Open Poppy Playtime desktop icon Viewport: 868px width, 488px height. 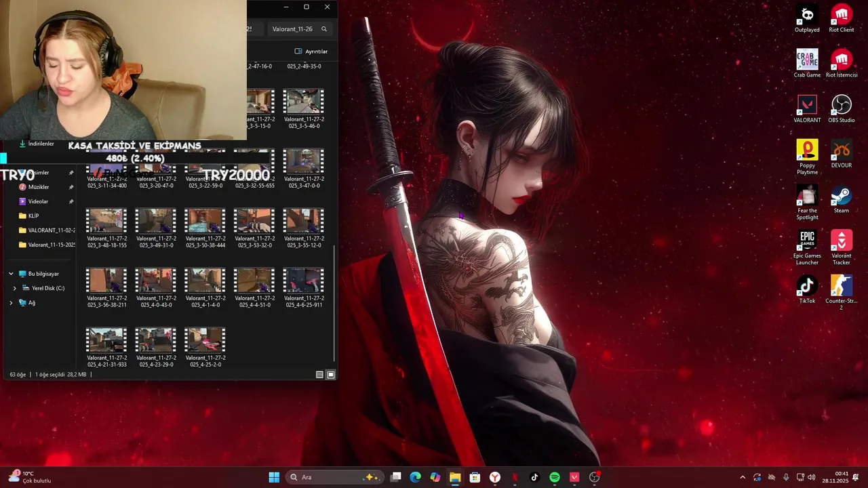[807, 157]
